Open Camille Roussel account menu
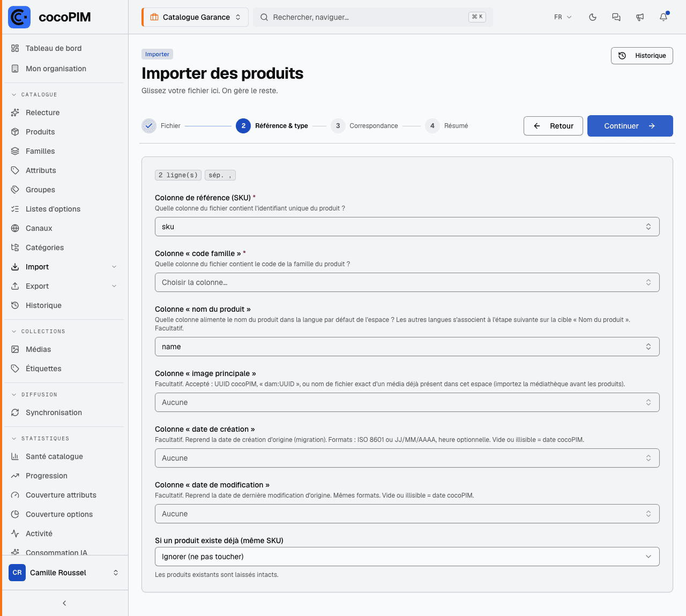The height and width of the screenshot is (616, 686). tap(64, 573)
